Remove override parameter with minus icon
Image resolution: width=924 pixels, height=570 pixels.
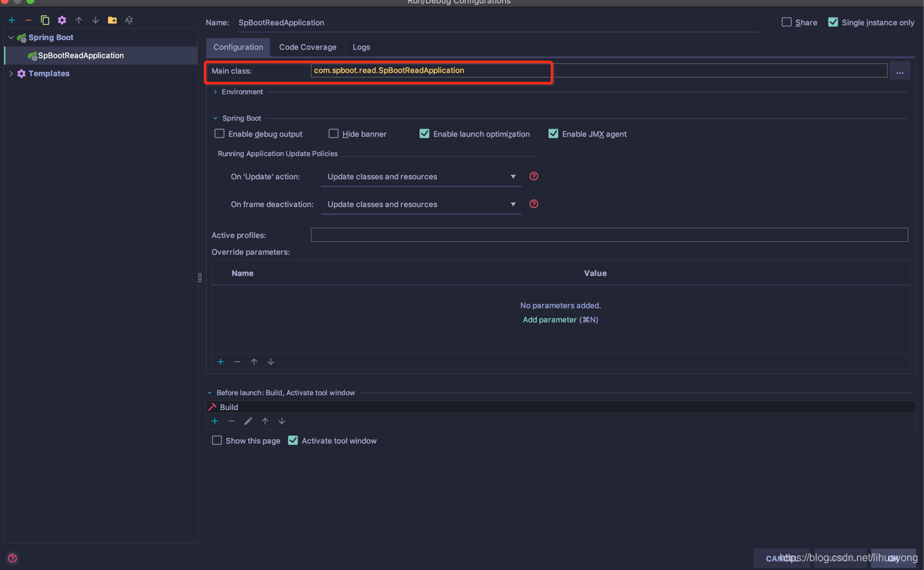click(237, 362)
